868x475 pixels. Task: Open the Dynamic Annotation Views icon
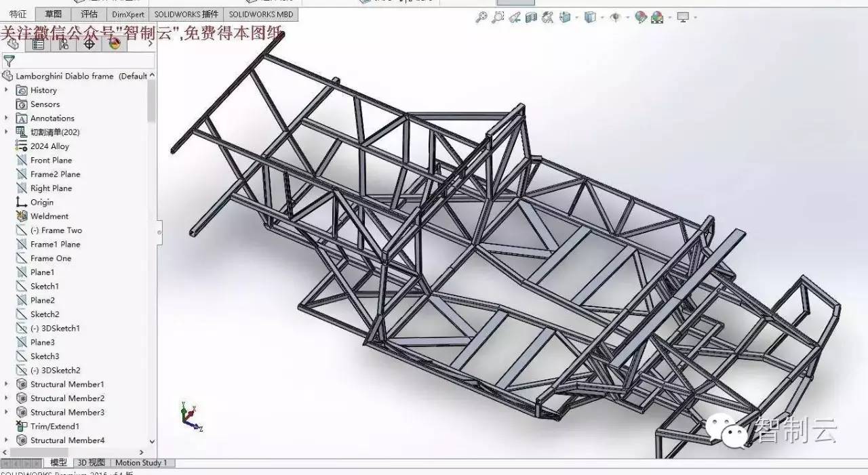coord(547,18)
